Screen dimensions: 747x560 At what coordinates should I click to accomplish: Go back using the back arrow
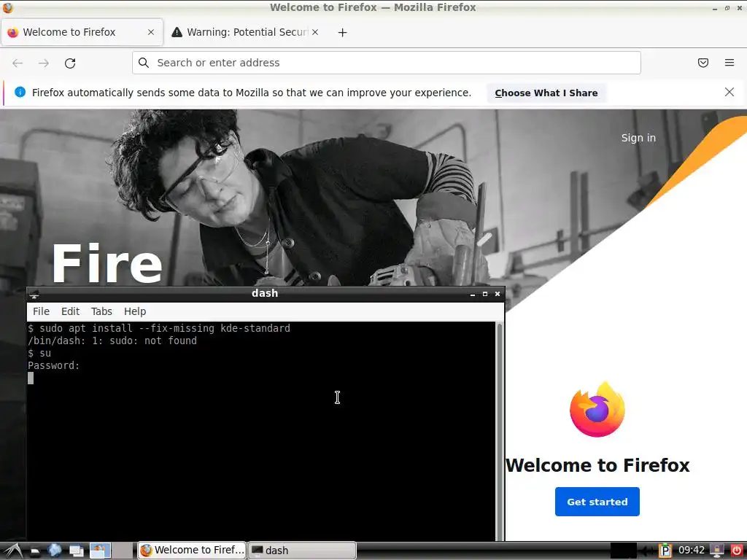tap(18, 63)
